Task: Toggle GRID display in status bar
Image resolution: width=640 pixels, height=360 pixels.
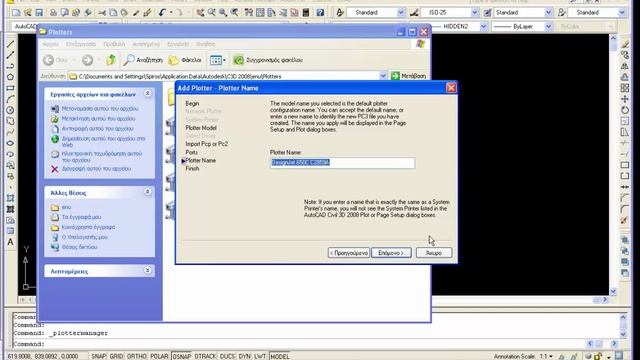Action: 116,356
